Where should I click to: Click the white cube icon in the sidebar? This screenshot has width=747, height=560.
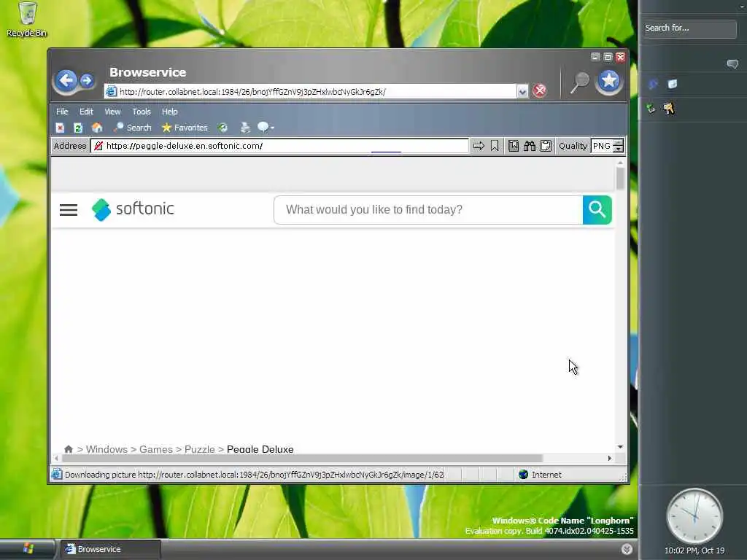coord(672,85)
